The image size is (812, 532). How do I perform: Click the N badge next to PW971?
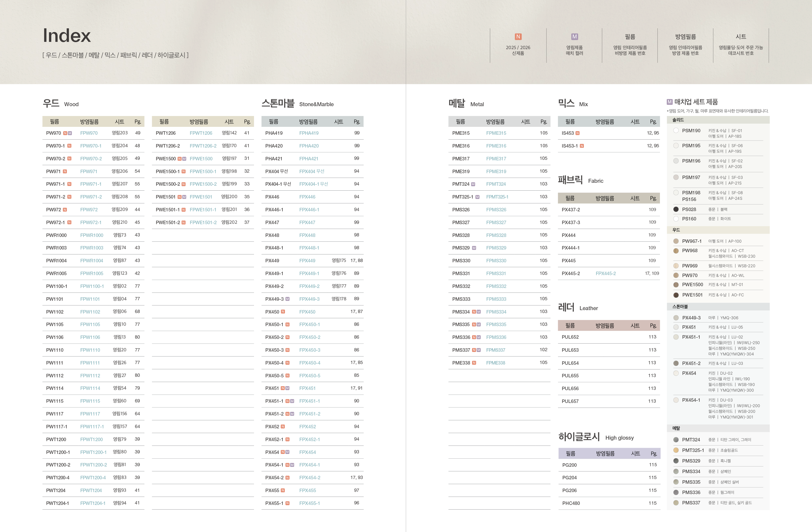65,171
